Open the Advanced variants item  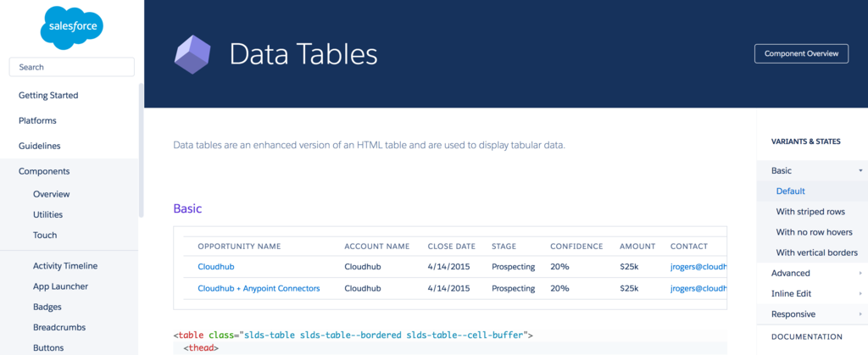pos(791,273)
